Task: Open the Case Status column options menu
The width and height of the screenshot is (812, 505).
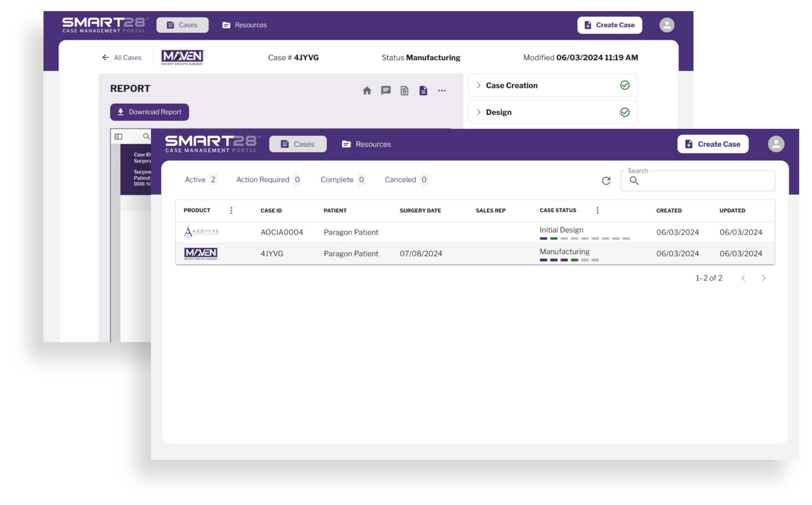Action: click(x=597, y=210)
